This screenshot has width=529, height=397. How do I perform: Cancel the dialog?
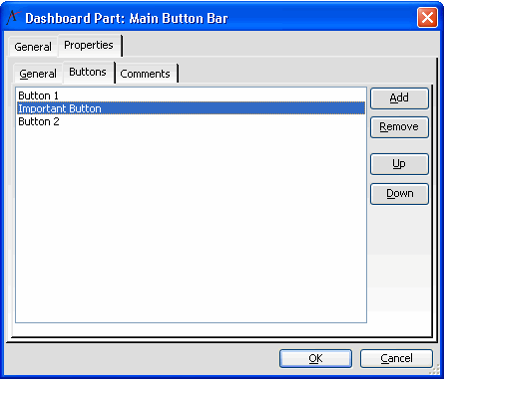396,358
